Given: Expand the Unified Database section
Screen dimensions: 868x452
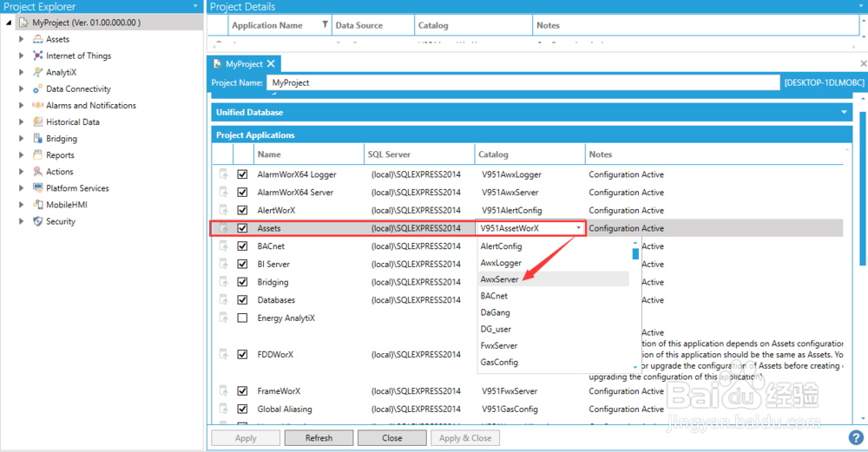Looking at the screenshot, I should 844,112.
